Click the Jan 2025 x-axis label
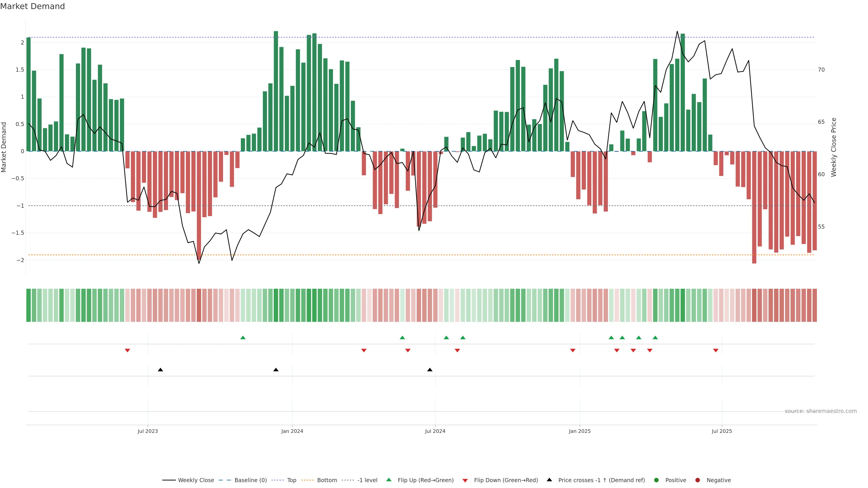 (580, 431)
